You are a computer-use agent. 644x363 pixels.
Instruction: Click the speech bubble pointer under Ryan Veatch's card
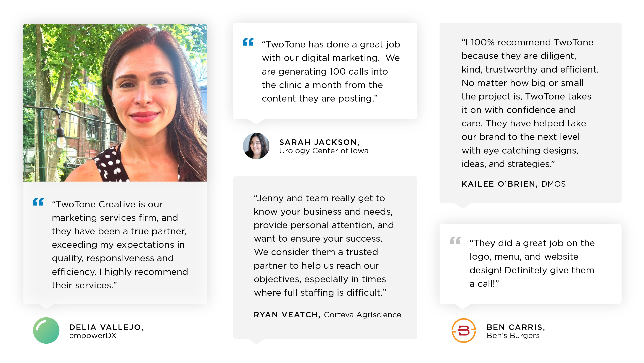point(256,341)
